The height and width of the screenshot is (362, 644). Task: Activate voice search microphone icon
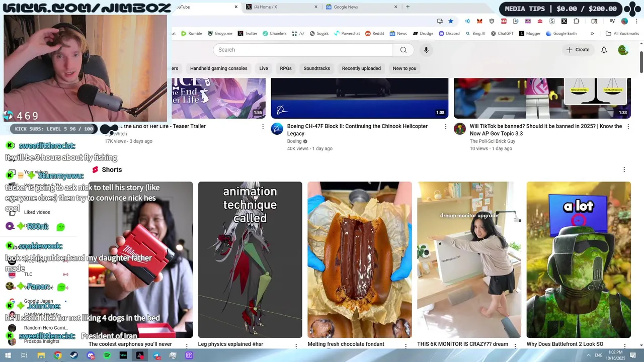click(x=426, y=50)
